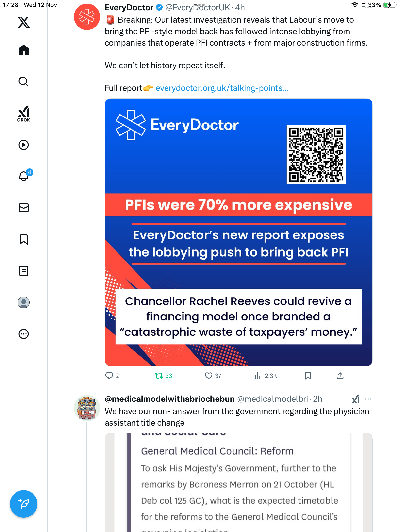The image size is (399, 532).
Task: Bookmark the EveryDoctor post
Action: pos(308,376)
